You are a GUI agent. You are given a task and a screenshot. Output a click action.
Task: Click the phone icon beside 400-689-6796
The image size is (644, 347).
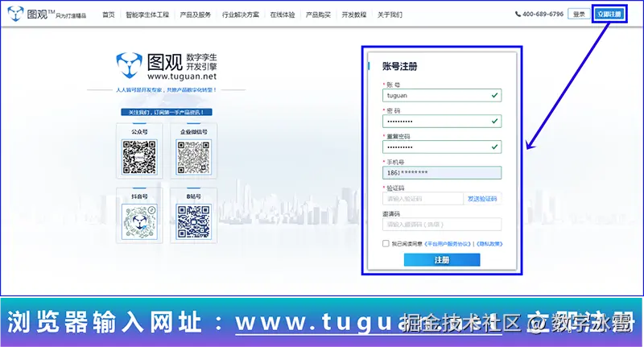point(518,14)
